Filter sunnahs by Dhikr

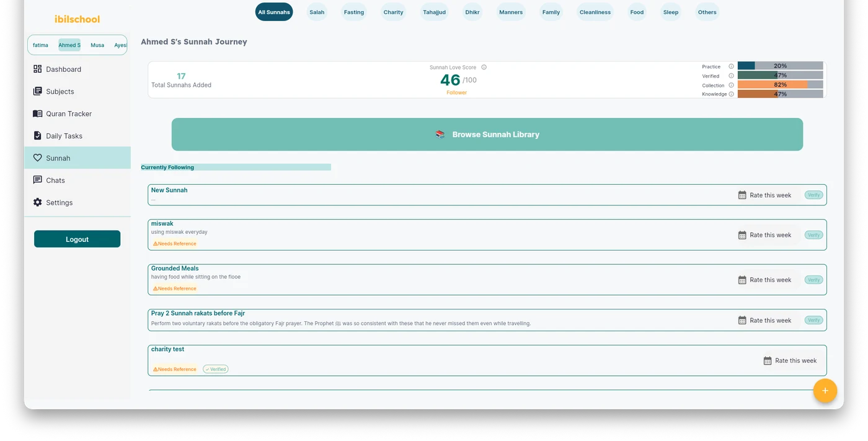[x=472, y=12]
